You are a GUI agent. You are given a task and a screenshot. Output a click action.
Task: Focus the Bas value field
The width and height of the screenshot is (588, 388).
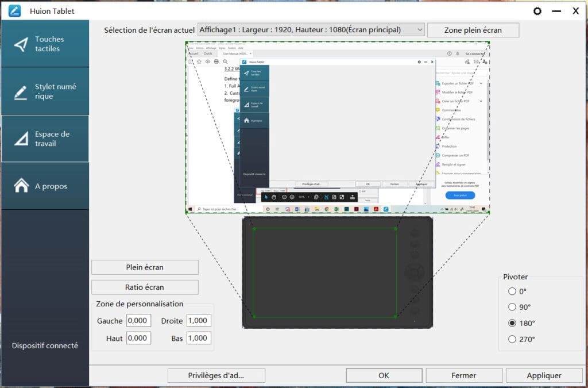pyautogui.click(x=199, y=338)
